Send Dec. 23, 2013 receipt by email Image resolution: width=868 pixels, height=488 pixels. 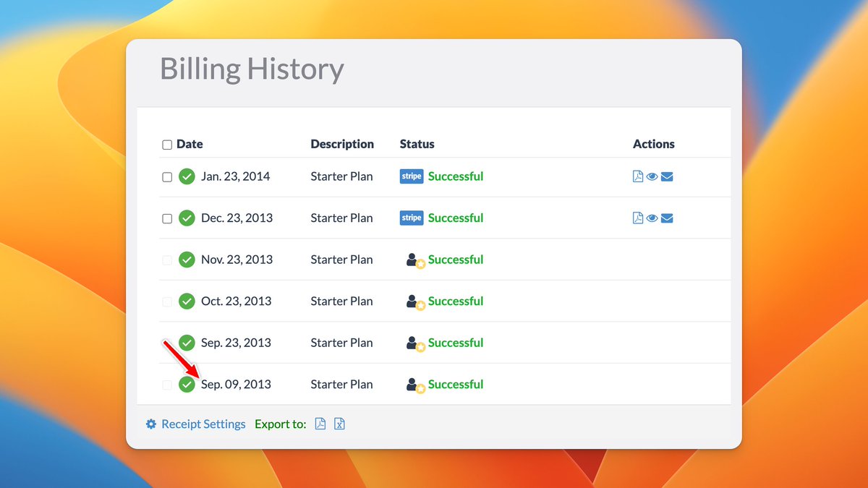point(667,218)
